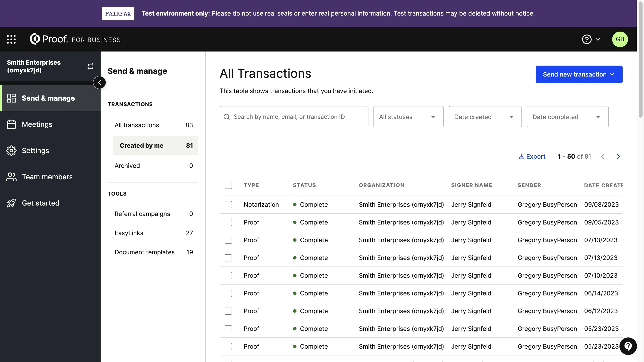Click Send new transaction button
This screenshot has width=644, height=362.
579,74
